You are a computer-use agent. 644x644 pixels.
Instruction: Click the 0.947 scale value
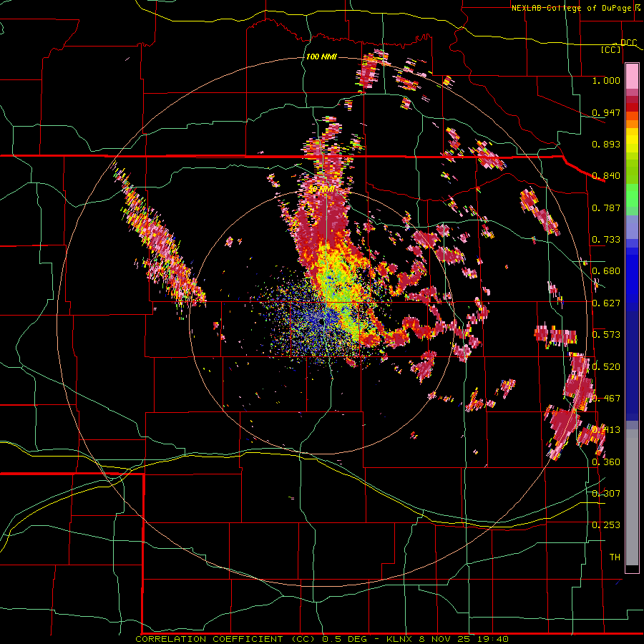tap(606, 112)
